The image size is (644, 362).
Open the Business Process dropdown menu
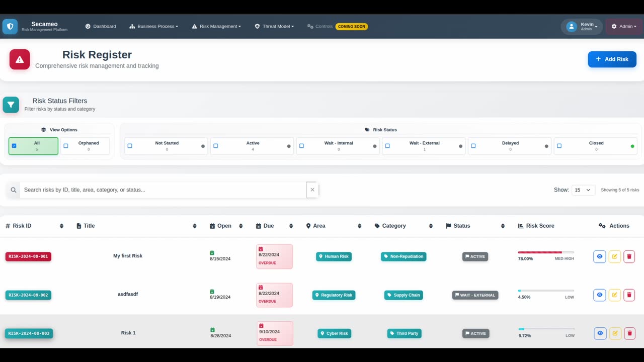tap(153, 27)
